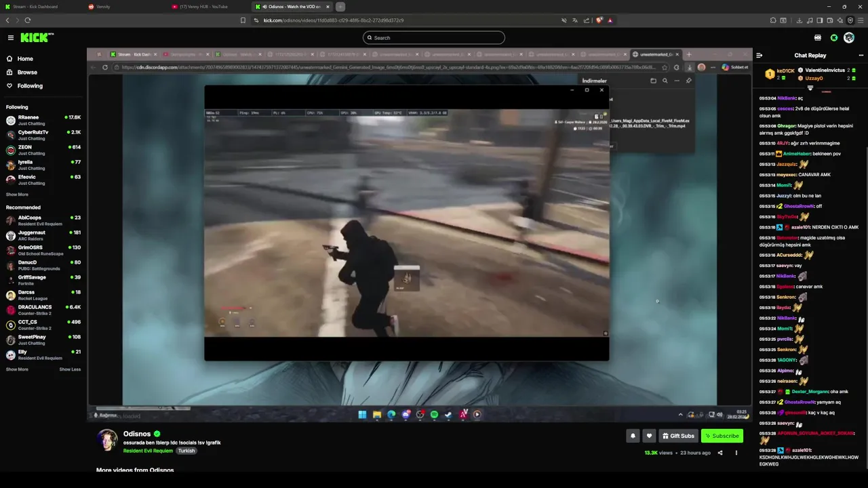Open video more options (three dots)
This screenshot has width=868, height=488.
736,453
